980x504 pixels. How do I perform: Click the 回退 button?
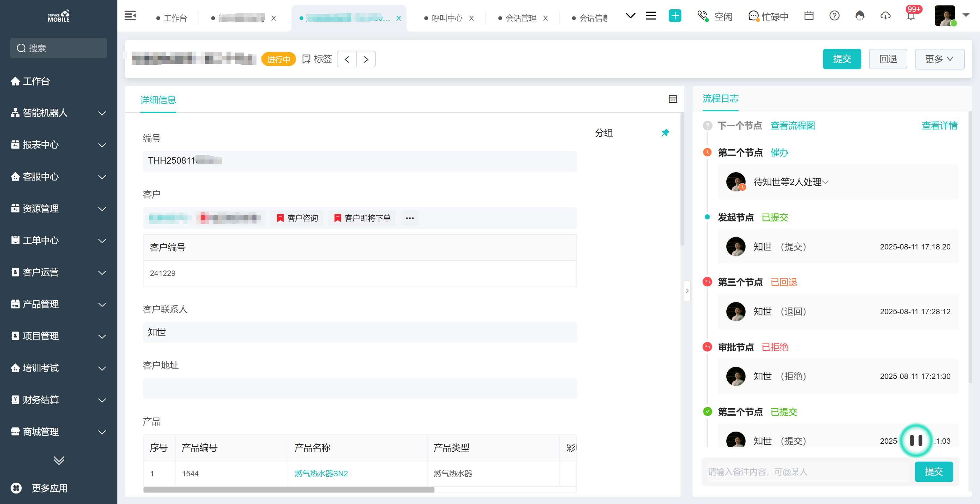pos(888,59)
